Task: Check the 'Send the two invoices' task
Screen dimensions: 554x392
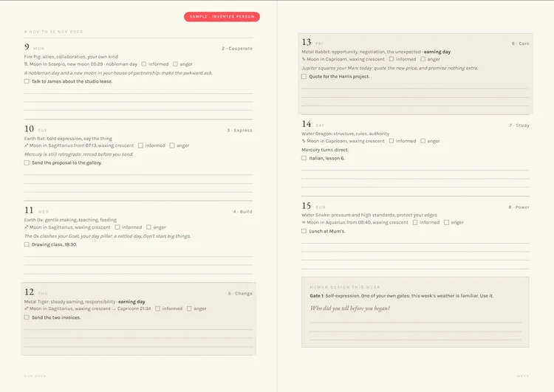Action: point(27,317)
